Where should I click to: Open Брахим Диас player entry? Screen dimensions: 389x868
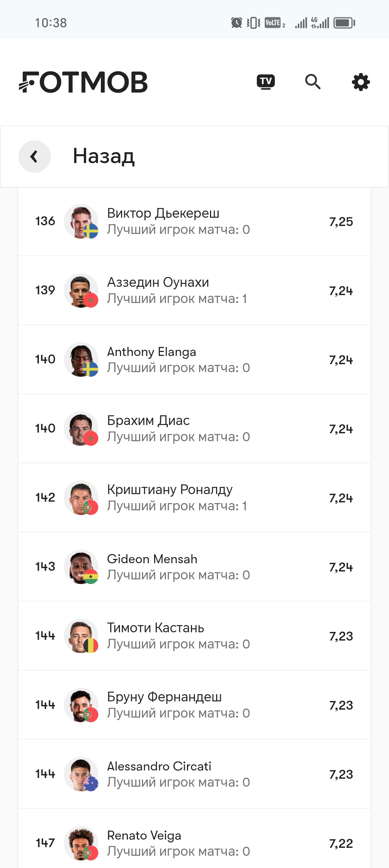click(194, 429)
